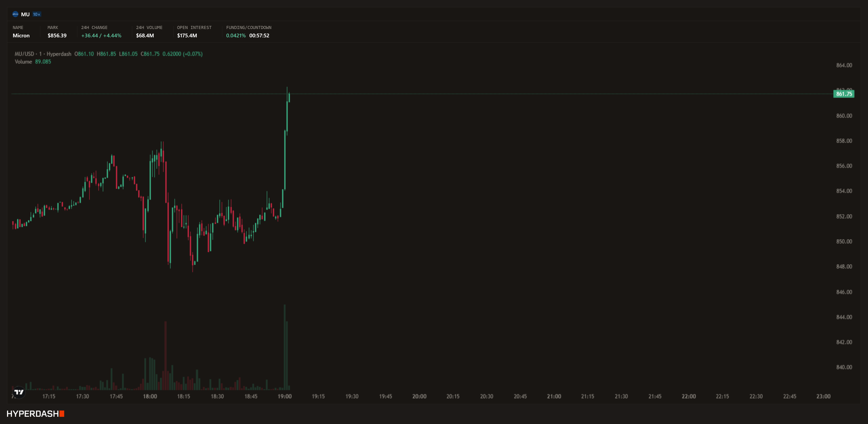Click the NAME column label
868x424 pixels.
coord(18,28)
